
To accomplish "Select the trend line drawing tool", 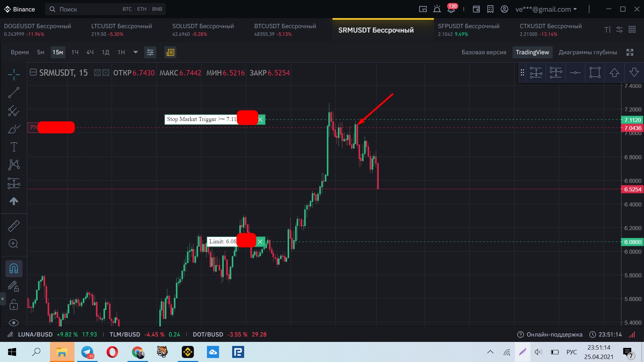I will (x=14, y=93).
